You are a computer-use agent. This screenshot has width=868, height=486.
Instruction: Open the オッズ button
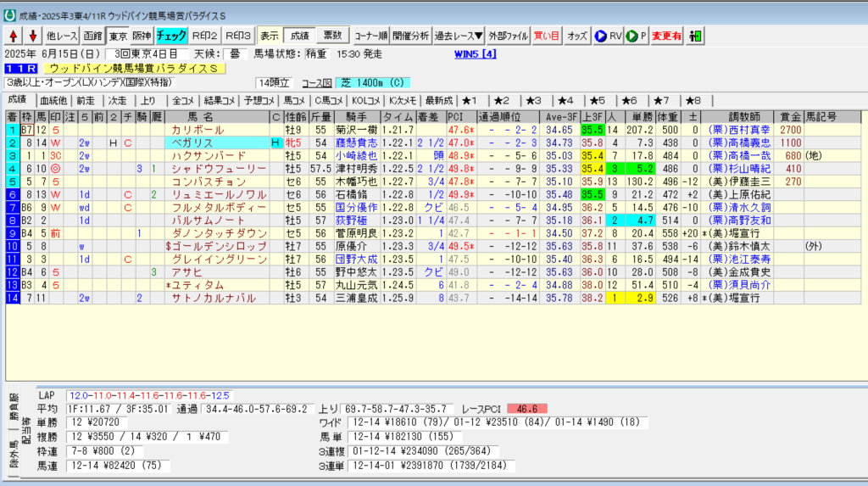point(576,36)
